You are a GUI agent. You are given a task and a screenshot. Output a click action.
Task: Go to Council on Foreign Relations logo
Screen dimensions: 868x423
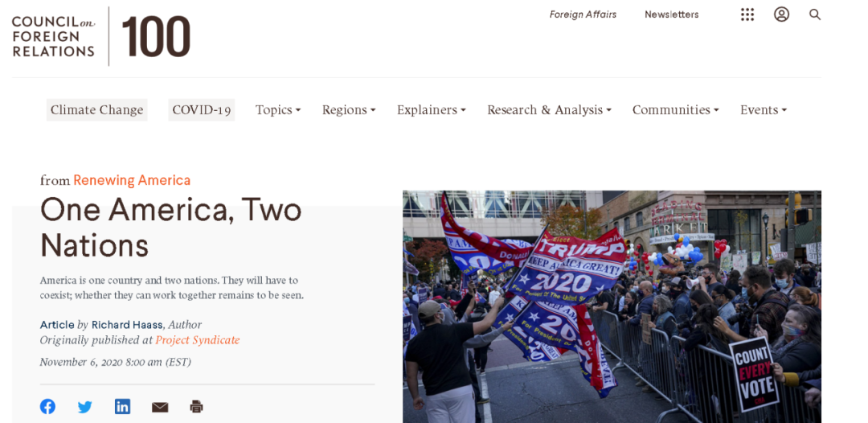click(101, 36)
